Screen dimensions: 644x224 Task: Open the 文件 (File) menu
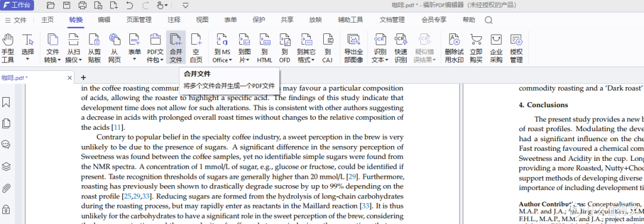(16, 20)
